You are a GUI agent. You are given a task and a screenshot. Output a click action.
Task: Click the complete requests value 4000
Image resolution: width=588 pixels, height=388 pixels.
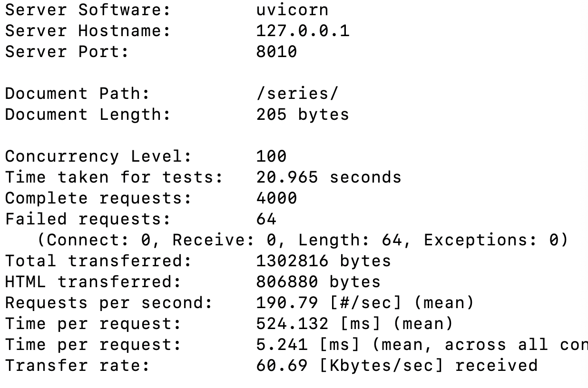point(276,198)
